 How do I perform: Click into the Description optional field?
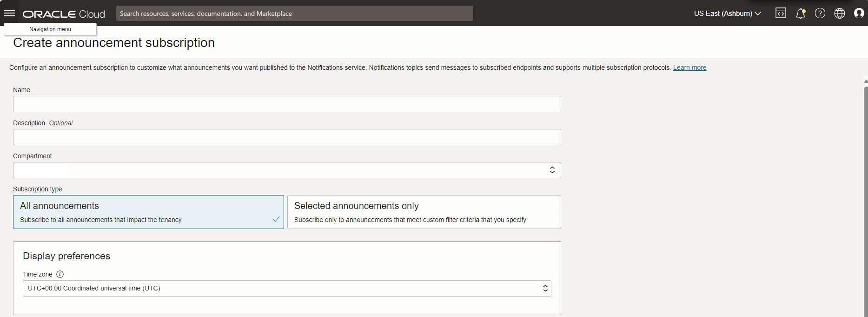point(287,137)
